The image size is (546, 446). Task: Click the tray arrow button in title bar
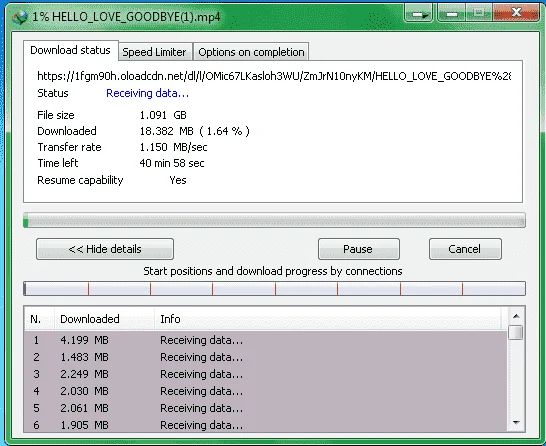point(419,14)
